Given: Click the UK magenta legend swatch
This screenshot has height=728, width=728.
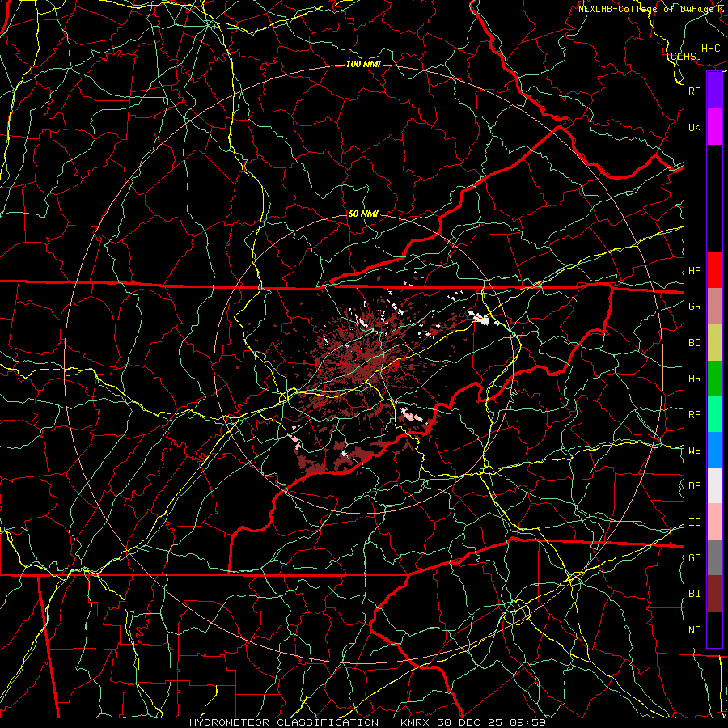Looking at the screenshot, I should pyautogui.click(x=714, y=127).
